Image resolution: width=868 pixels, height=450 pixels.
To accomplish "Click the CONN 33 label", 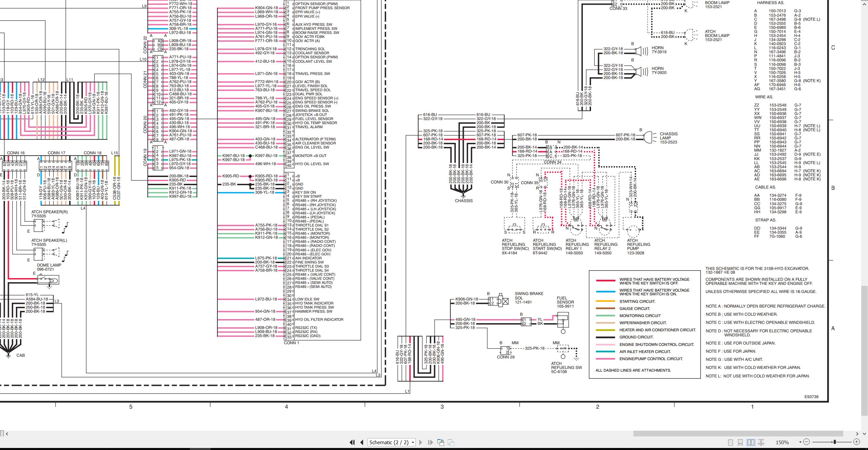I will [618, 8].
